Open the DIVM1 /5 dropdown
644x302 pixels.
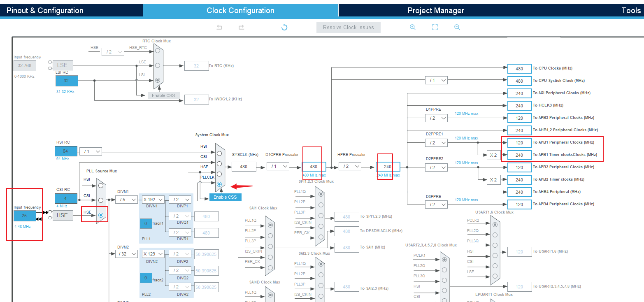[x=126, y=200]
